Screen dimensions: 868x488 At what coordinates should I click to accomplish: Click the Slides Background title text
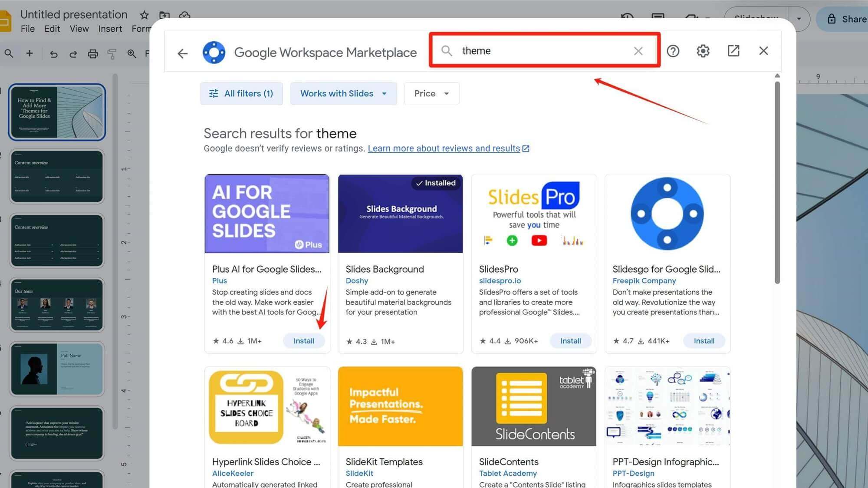(385, 269)
